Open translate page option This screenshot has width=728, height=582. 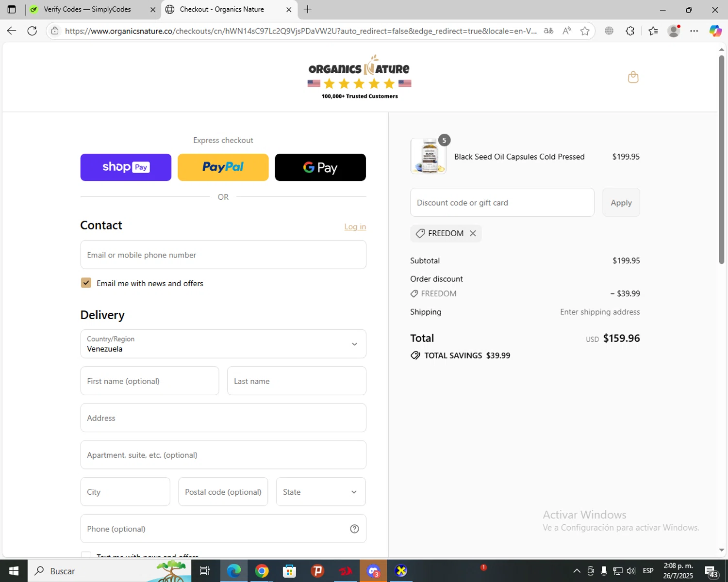(548, 31)
